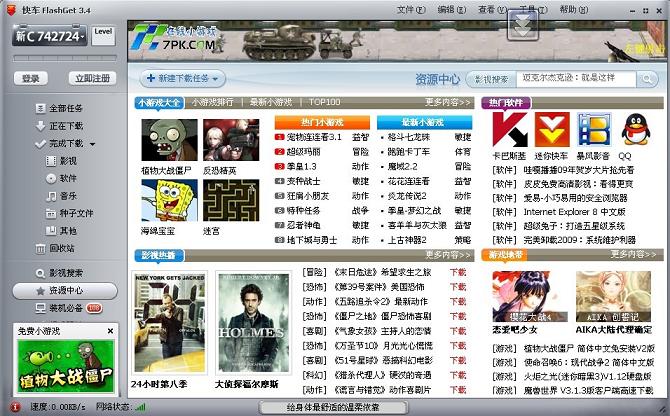670x416 pixels.
Task: Open the 宠物连连看3.1 game link
Action: coord(314,137)
